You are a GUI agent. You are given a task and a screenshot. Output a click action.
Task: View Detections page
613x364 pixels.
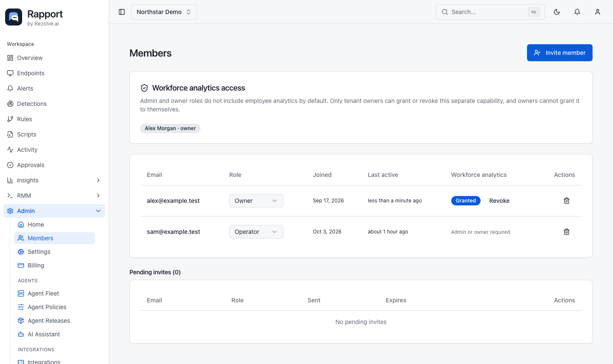[54, 104]
